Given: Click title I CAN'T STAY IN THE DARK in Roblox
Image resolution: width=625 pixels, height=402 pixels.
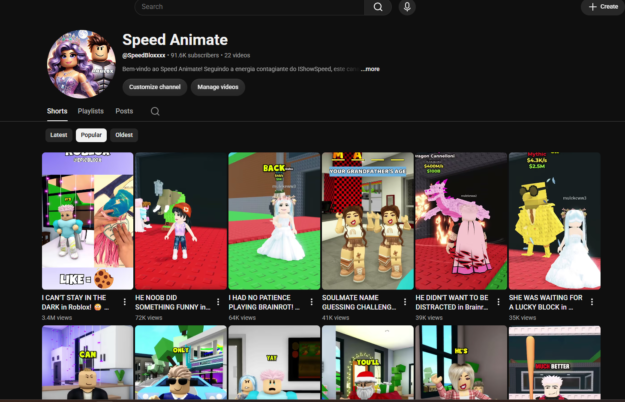Looking at the screenshot, I should point(75,302).
